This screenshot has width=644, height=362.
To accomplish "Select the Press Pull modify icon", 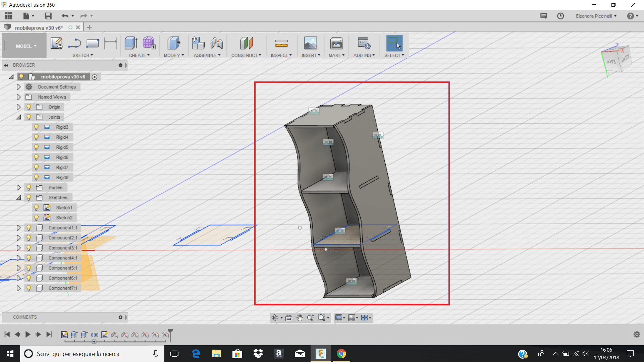I will pos(173,43).
